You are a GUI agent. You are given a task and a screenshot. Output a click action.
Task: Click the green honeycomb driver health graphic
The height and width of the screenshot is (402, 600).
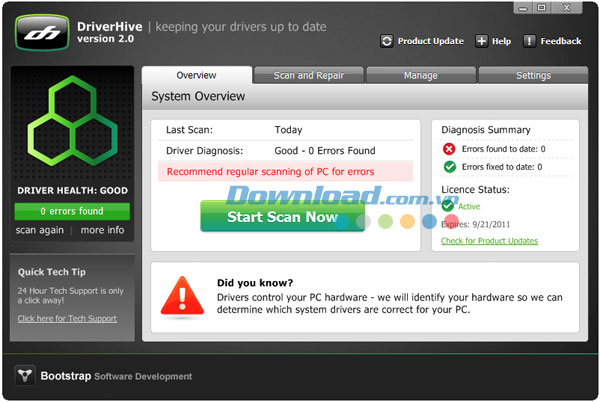(73, 121)
